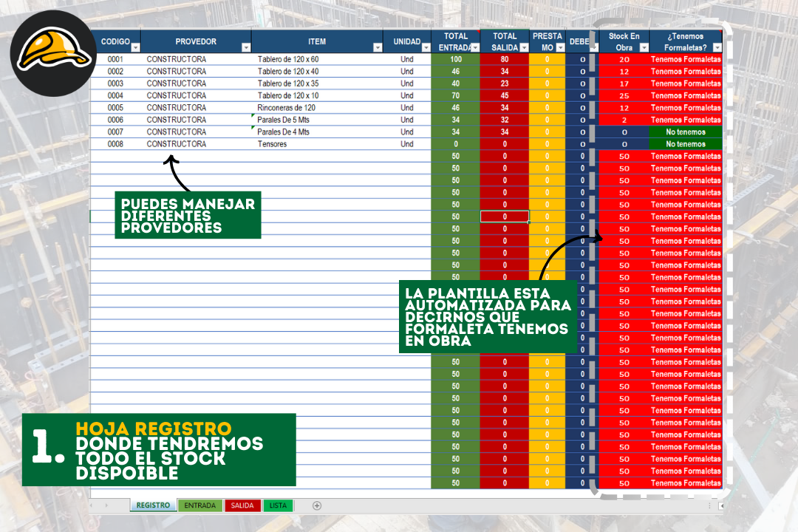Select stock en obra value 2
798x532 pixels.
[x=624, y=120]
